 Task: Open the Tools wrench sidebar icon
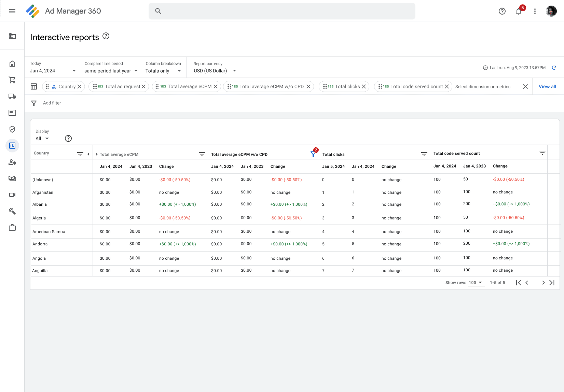pyautogui.click(x=12, y=211)
